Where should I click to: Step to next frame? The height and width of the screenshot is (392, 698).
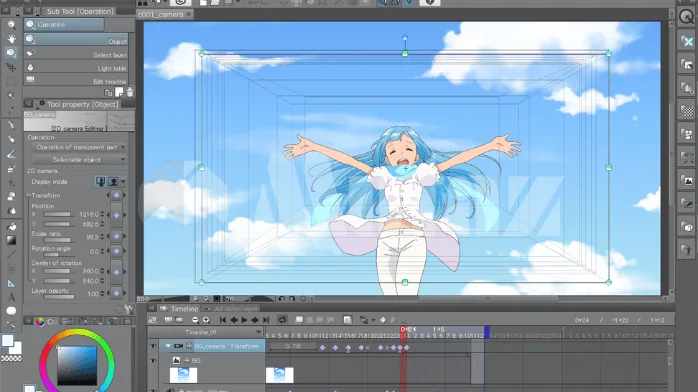pos(255,320)
